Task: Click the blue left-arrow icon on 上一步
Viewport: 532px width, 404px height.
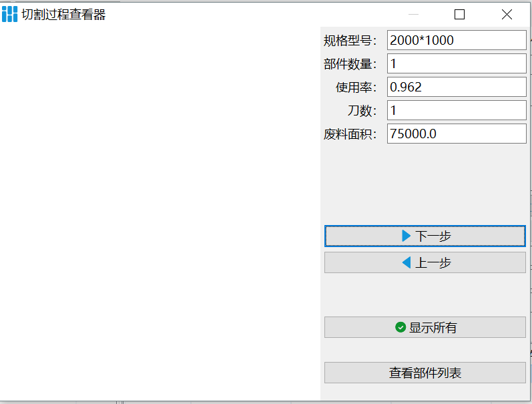Action: 406,262
